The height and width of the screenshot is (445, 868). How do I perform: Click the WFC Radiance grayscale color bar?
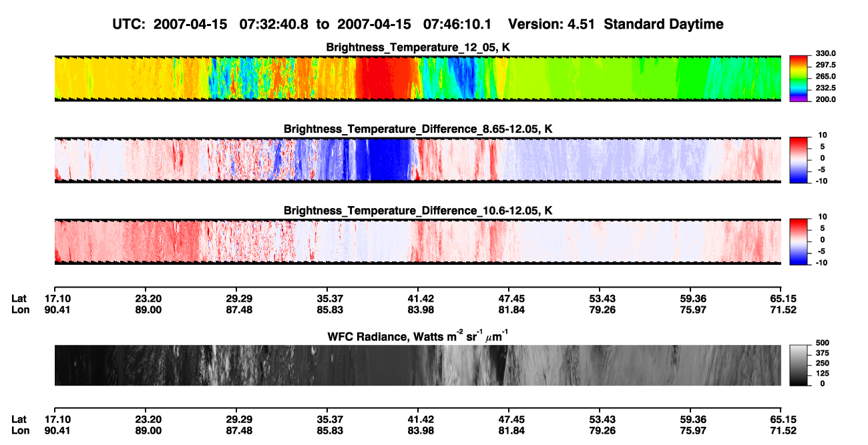tap(798, 365)
